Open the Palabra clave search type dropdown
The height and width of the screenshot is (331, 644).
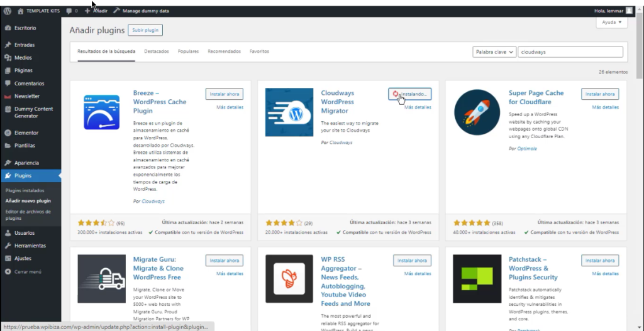[x=494, y=52]
